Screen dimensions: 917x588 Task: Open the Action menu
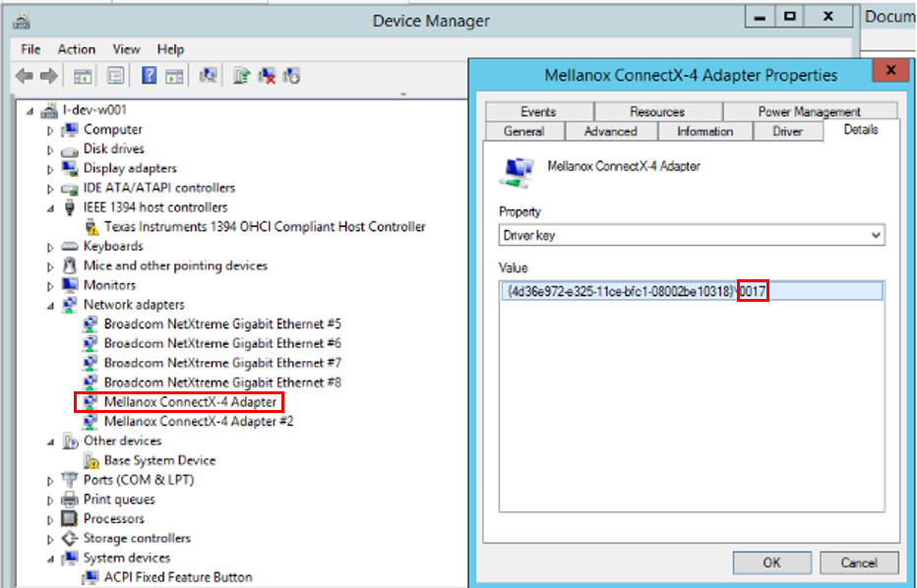tap(76, 49)
